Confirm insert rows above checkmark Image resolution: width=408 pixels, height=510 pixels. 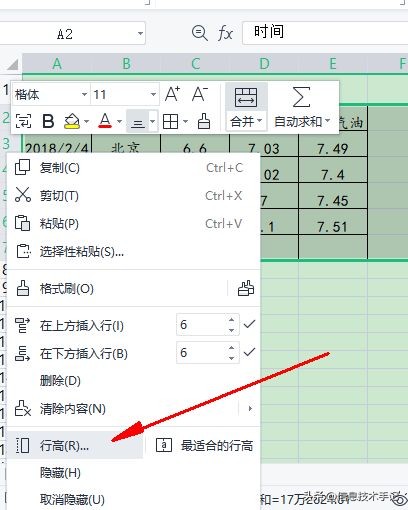[x=249, y=324]
